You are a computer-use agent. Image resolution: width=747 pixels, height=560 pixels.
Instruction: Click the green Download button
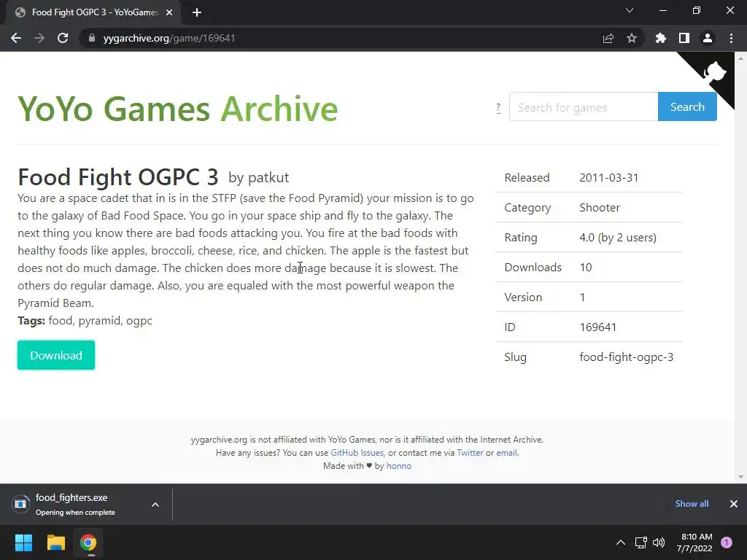coord(56,355)
